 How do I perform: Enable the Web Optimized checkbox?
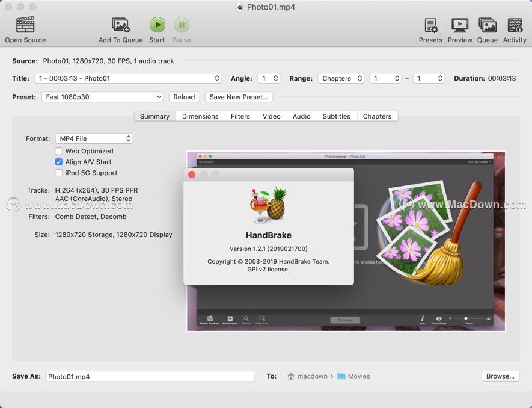59,151
